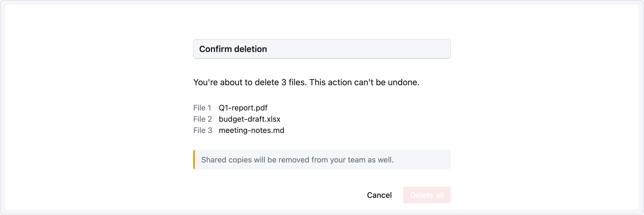Click the Confirm deletion title text
Image resolution: width=644 pixels, height=215 pixels.
[233, 49]
